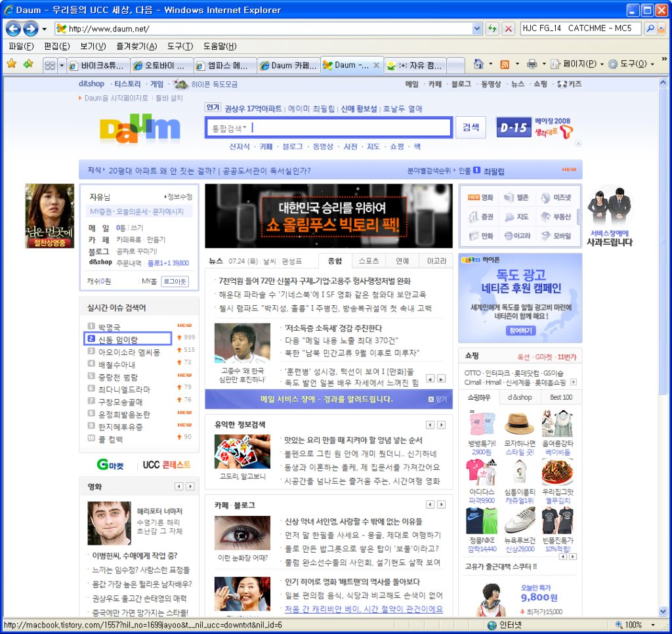The width and height of the screenshot is (672, 634).
Task: Open the 만화 comics shortcut icon
Action: pos(480,236)
